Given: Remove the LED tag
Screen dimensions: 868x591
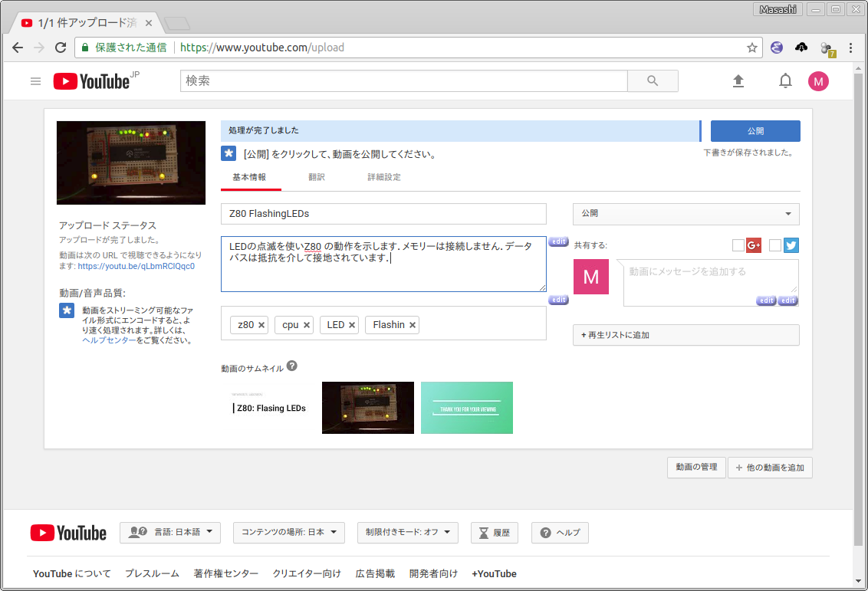Looking at the screenshot, I should click(x=351, y=325).
